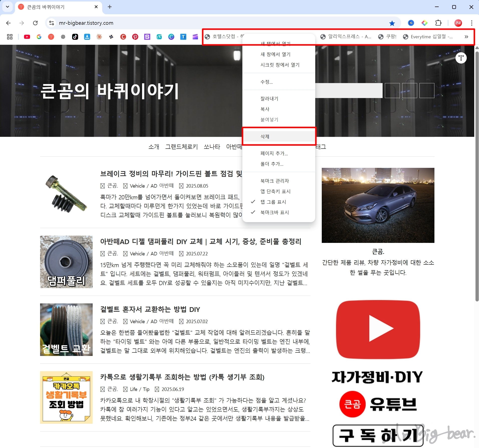Viewport: 479px width, 448px height.
Task: Enable 앱 단축키 표시 option
Action: click(x=275, y=191)
